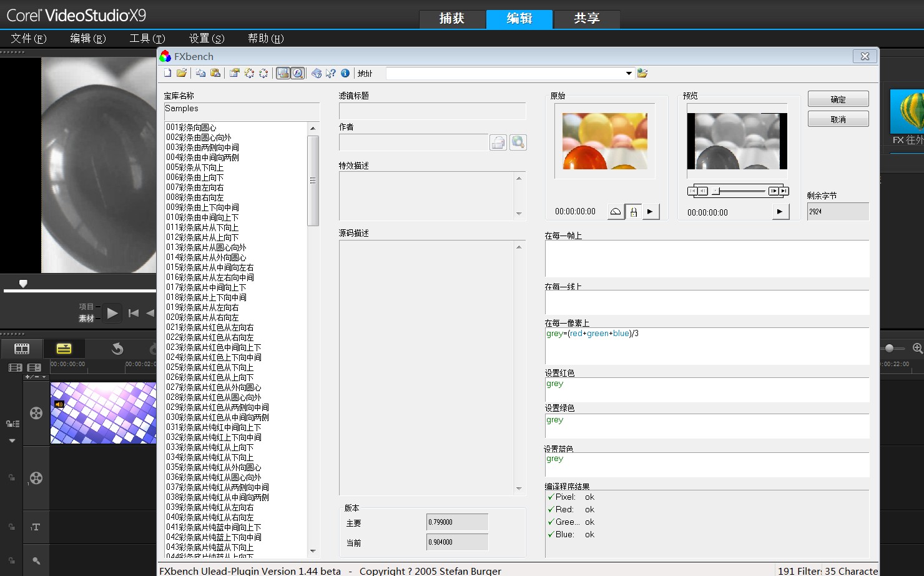Jump preview to first frame
The width and height of the screenshot is (924, 576).
692,191
